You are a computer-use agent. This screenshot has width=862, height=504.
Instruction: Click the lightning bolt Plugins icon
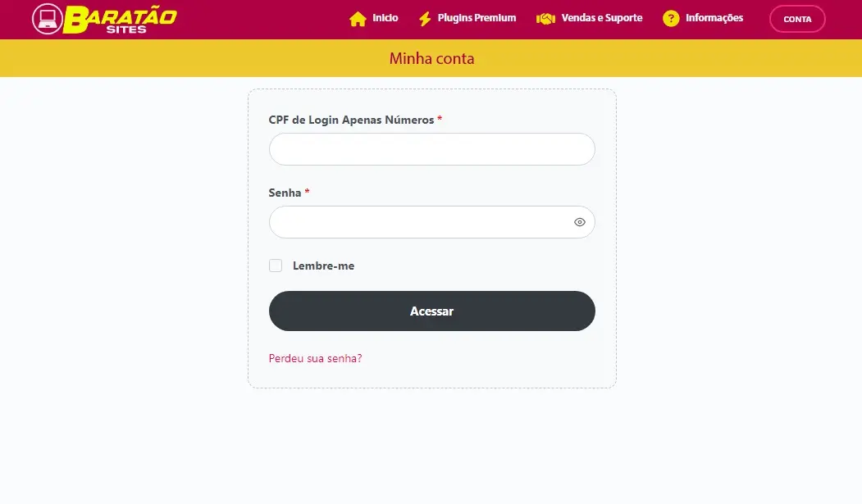[x=425, y=19]
